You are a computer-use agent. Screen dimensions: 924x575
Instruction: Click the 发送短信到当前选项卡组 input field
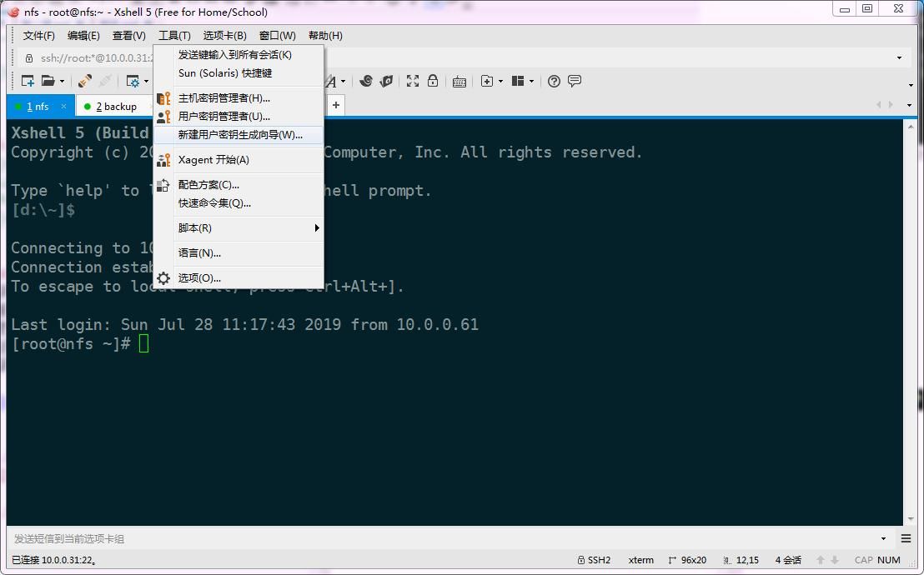click(x=334, y=538)
